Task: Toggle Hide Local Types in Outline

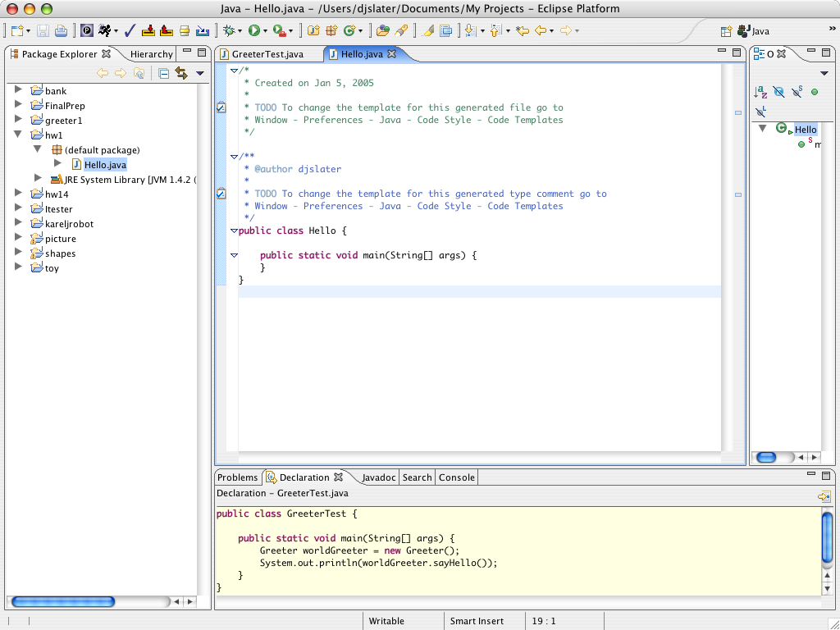Action: pyautogui.click(x=760, y=112)
